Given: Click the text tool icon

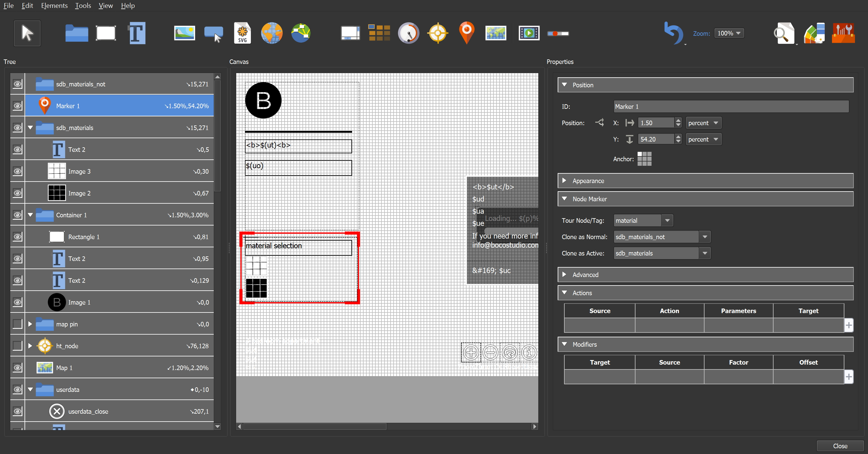Looking at the screenshot, I should [x=137, y=33].
